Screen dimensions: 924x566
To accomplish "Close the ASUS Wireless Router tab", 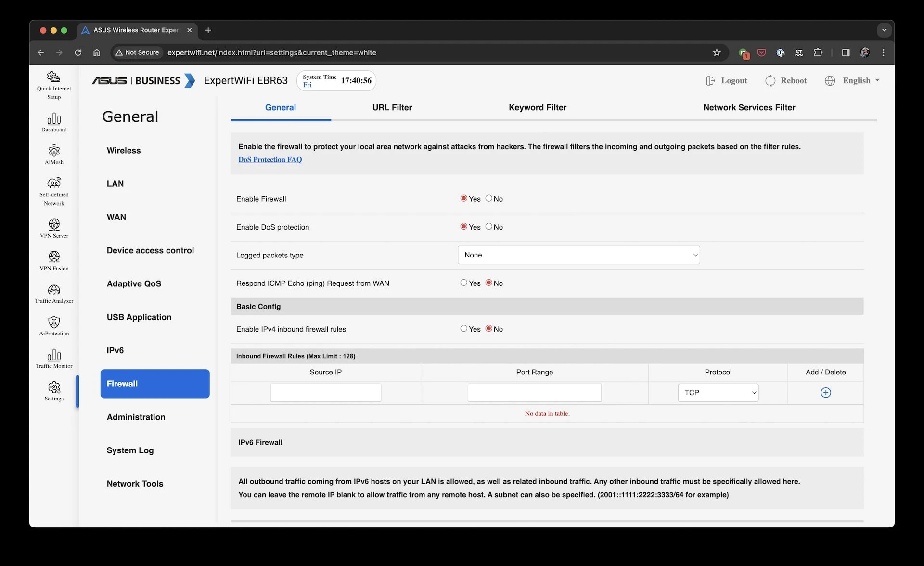I will [189, 30].
